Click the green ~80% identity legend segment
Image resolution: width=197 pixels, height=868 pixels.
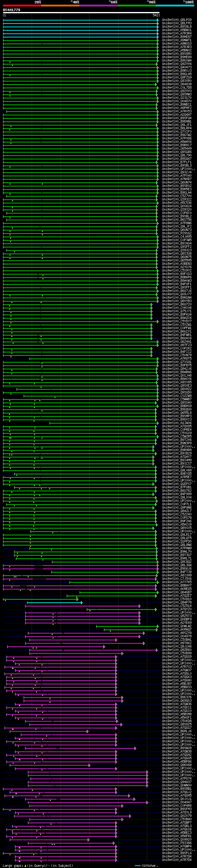coord(137,6)
